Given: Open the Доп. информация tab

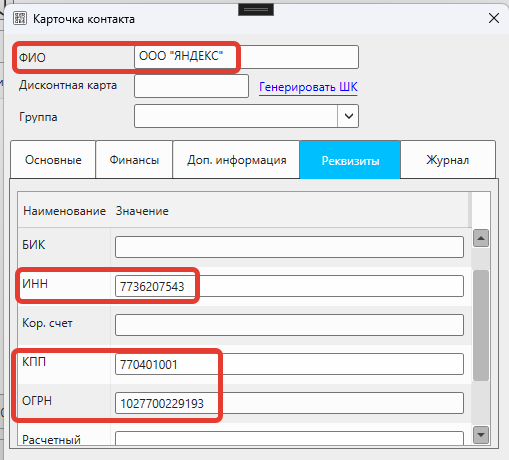Looking at the screenshot, I should coord(236,160).
